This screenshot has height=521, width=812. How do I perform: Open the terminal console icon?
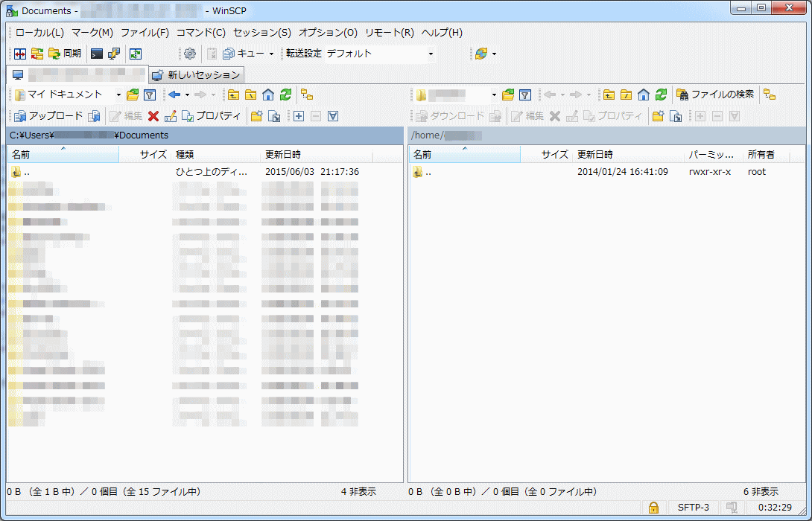point(96,54)
